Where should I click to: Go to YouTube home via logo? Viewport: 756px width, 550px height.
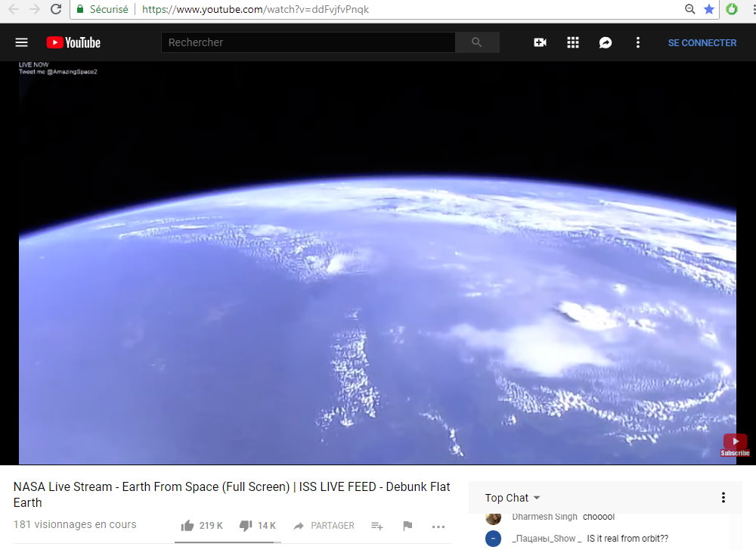pyautogui.click(x=73, y=42)
